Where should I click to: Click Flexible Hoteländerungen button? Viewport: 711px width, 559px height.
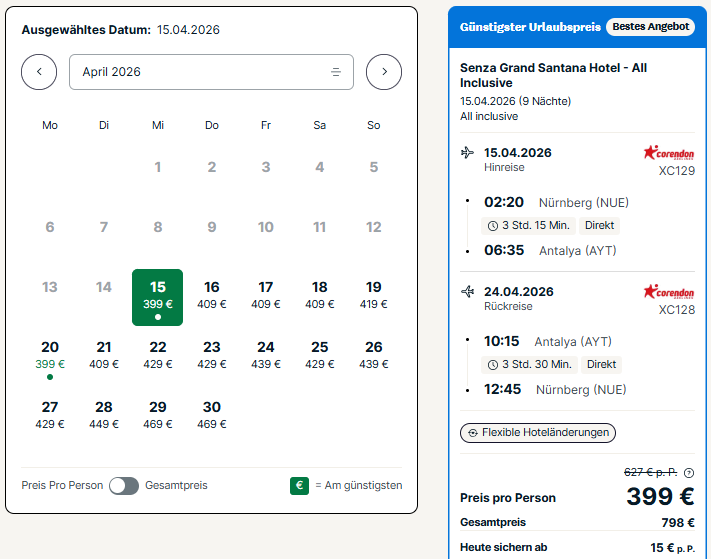click(x=538, y=433)
